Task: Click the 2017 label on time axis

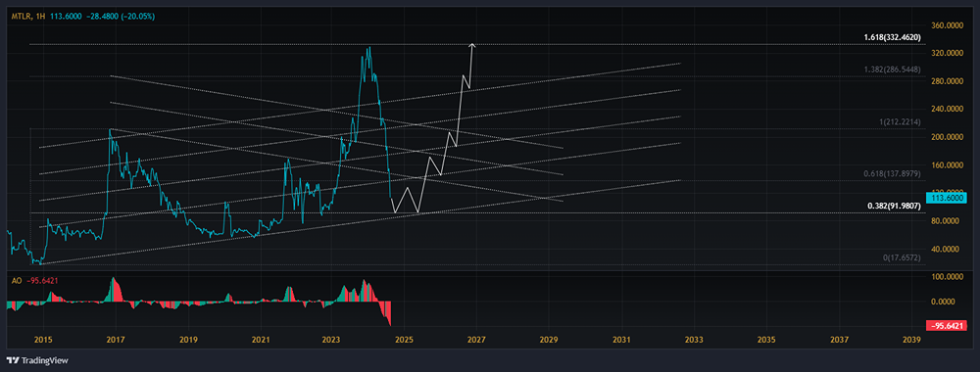Action: (x=115, y=340)
